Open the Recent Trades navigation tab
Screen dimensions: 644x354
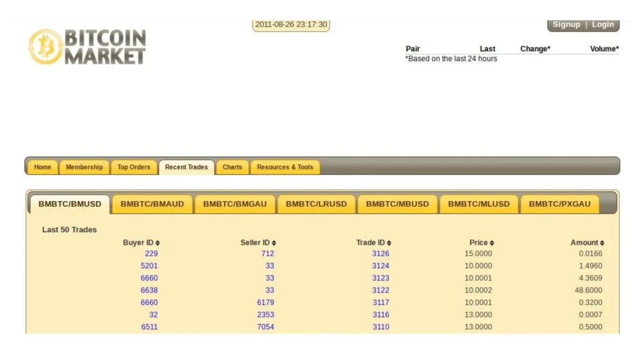(186, 167)
